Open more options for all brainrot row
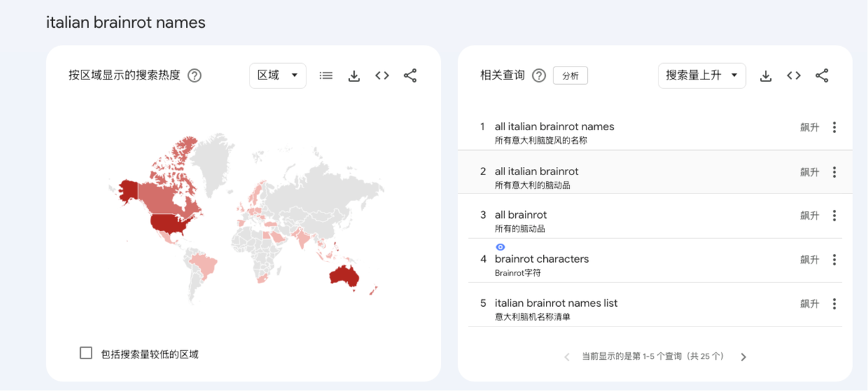868x391 pixels. (x=834, y=216)
